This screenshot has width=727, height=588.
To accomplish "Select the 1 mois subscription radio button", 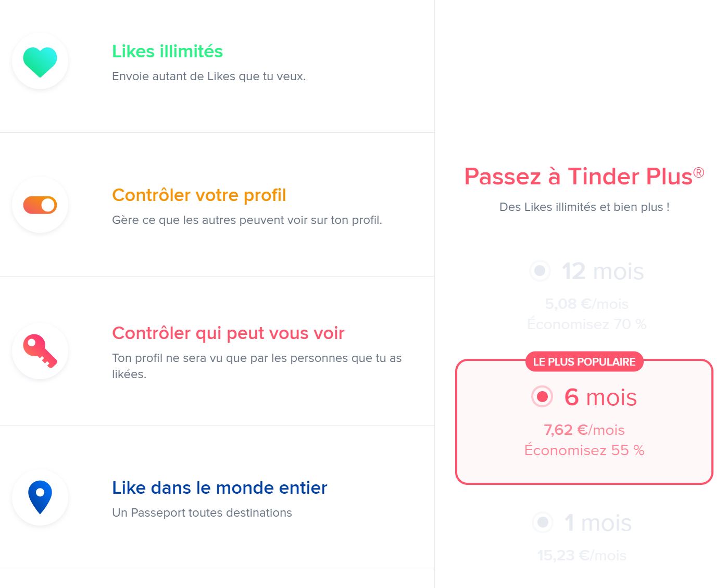I will (x=542, y=523).
